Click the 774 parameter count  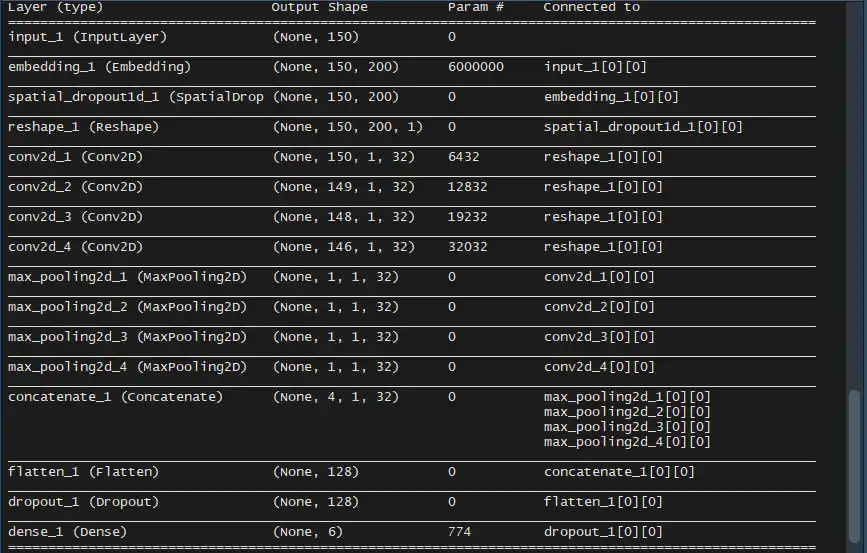(x=460, y=531)
